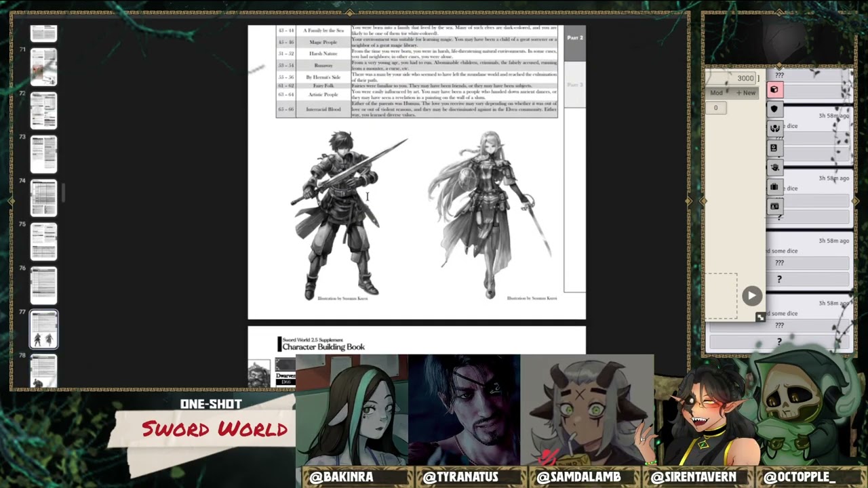Viewport: 868px width, 488px height.
Task: Select the highlighted page 77 thumbnail
Action: pyautogui.click(x=43, y=329)
